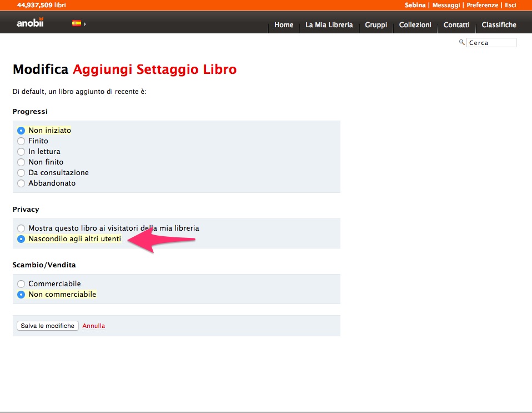The width and height of the screenshot is (532, 413).
Task: Open the Home menu item
Action: click(283, 25)
